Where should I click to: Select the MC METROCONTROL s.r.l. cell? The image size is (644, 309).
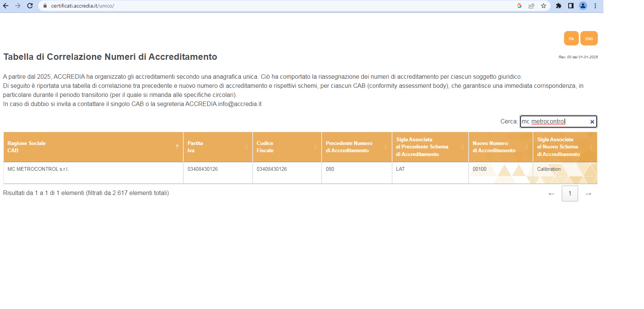pyautogui.click(x=93, y=173)
